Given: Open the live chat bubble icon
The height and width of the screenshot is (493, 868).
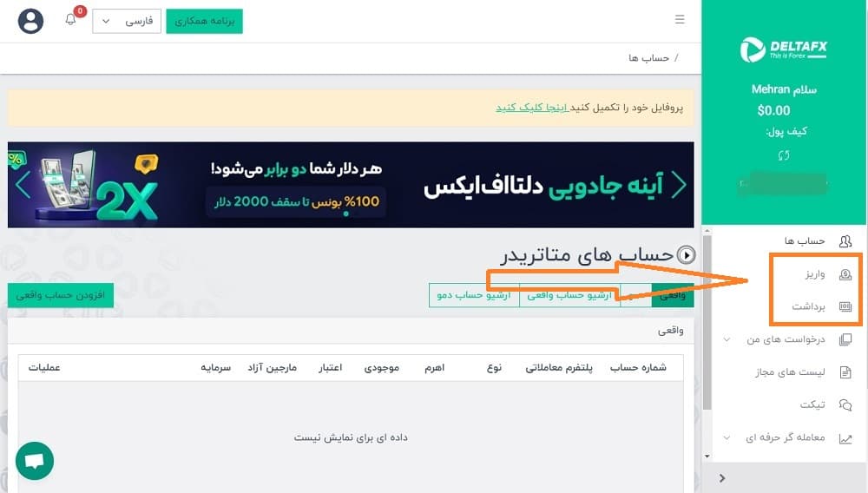Looking at the screenshot, I should point(35,461).
